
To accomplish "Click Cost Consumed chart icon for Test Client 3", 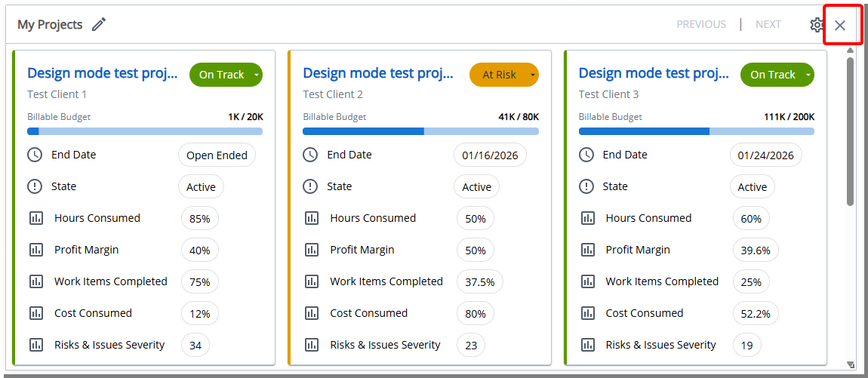I will pyautogui.click(x=586, y=313).
